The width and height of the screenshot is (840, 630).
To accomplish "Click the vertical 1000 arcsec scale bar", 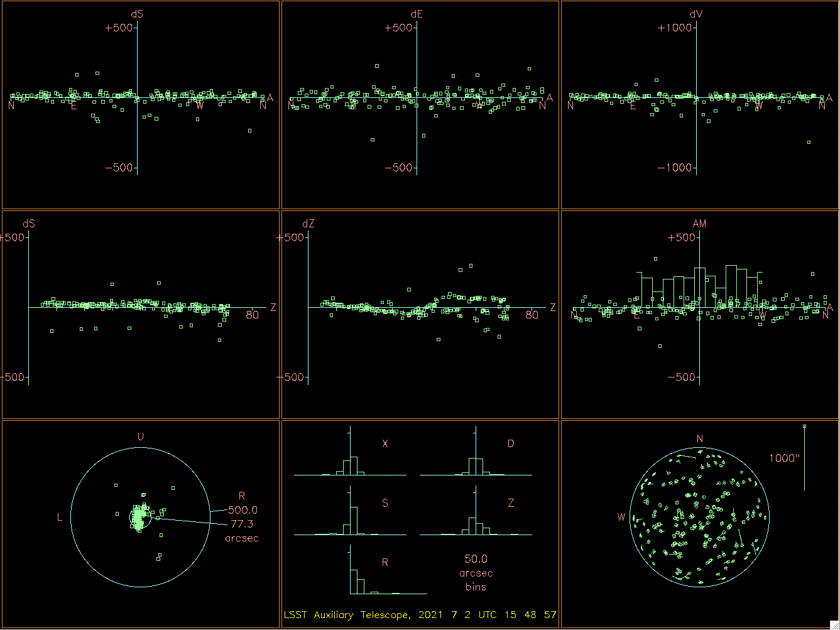I will (805, 458).
